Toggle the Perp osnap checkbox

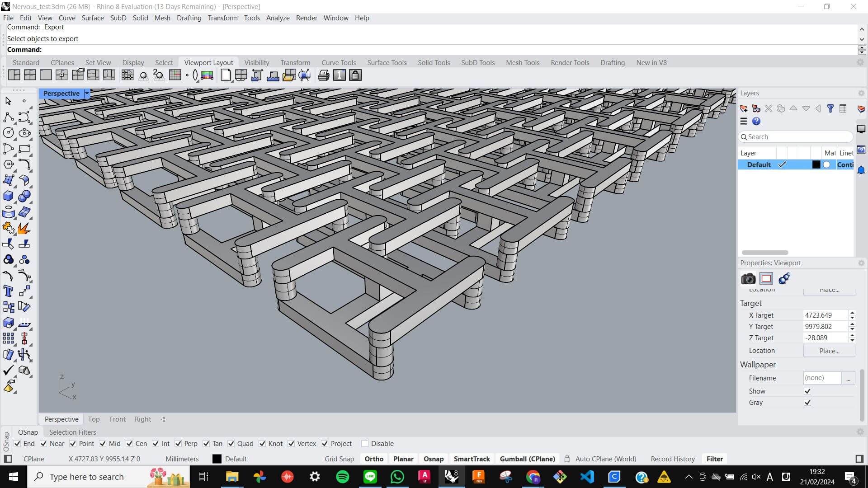point(178,444)
